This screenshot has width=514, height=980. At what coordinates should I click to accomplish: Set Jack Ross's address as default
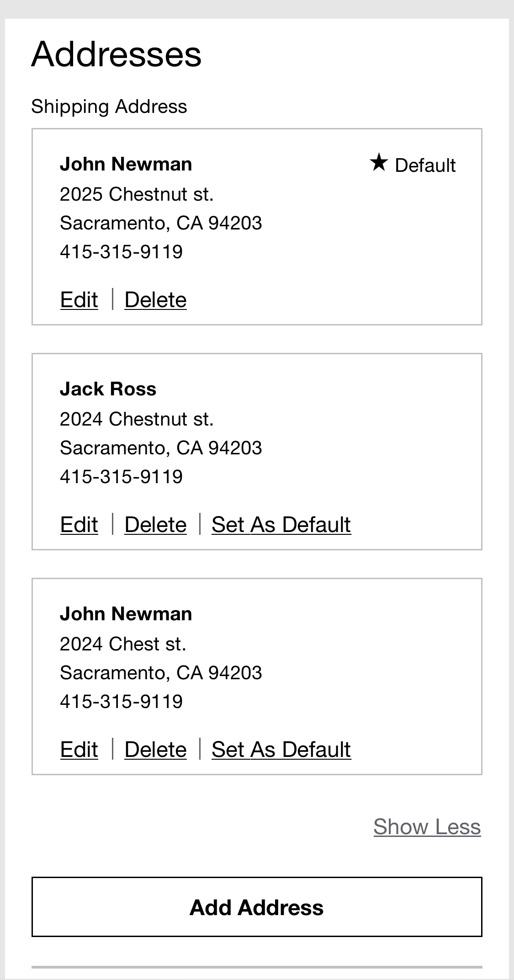click(x=281, y=524)
